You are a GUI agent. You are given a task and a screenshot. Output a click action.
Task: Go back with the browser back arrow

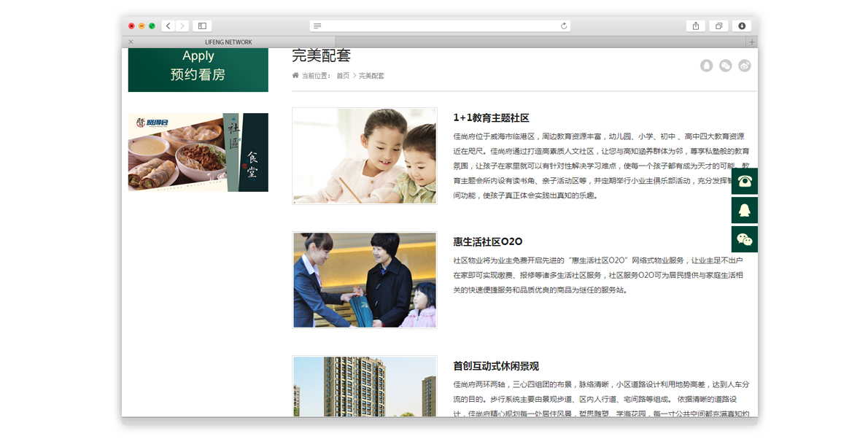tap(168, 26)
